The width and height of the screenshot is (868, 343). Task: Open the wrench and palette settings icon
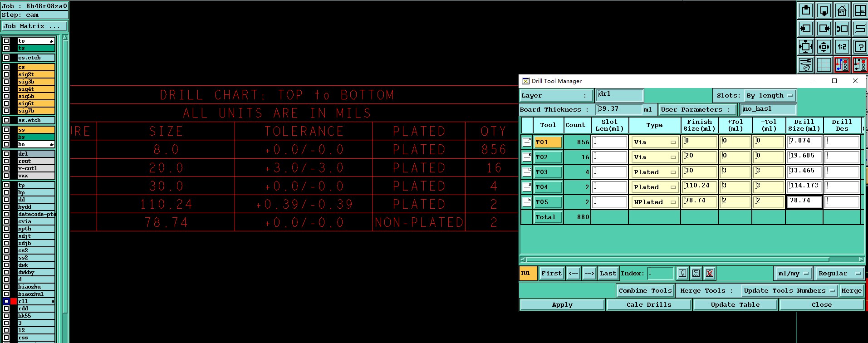(806, 65)
